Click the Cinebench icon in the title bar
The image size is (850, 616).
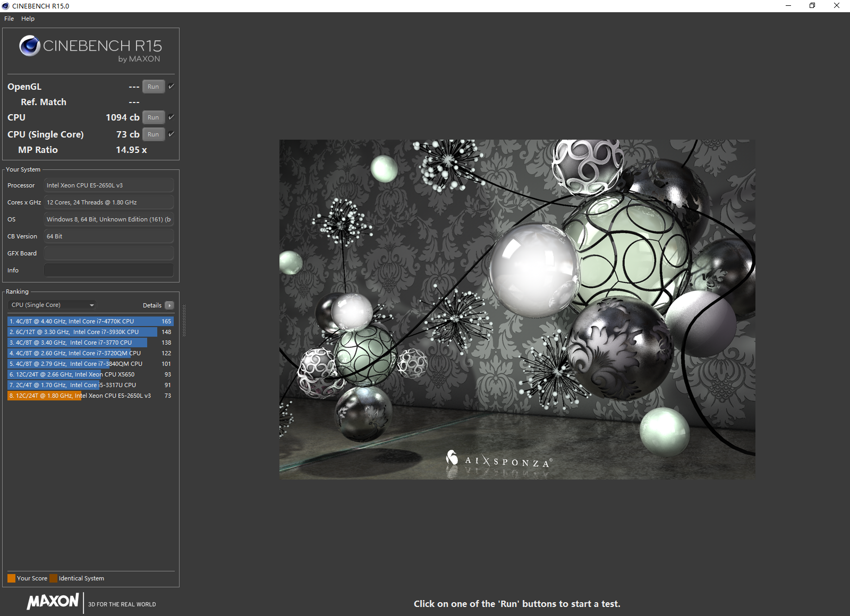[6, 6]
